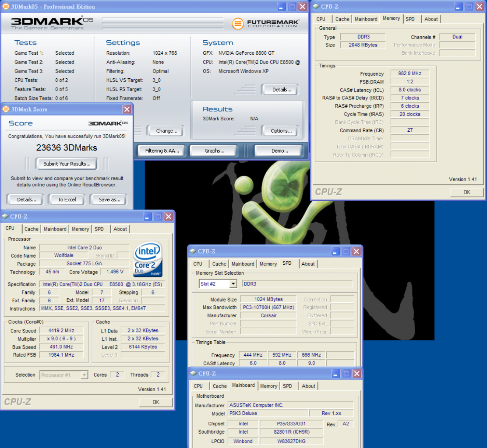This screenshot has width=487, height=448.
Task: Click OK in the CPU-Z CPU window
Action: click(155, 402)
